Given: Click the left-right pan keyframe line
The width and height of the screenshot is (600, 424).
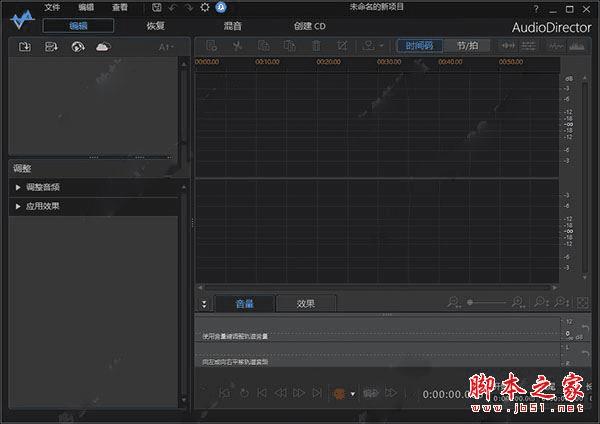Looking at the screenshot, I should point(378,355).
